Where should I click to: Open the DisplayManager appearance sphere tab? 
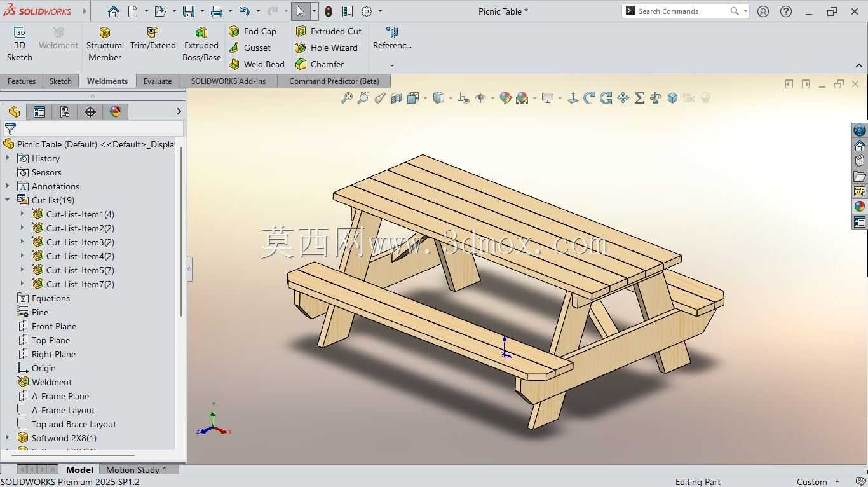click(x=116, y=112)
